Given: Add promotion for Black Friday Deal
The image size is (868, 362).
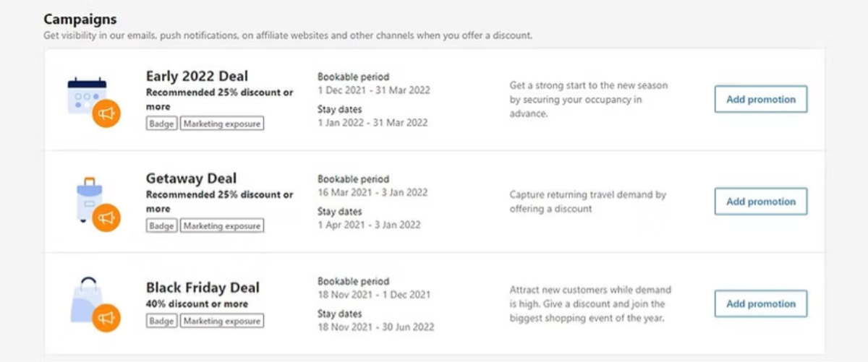Looking at the screenshot, I should click(761, 303).
